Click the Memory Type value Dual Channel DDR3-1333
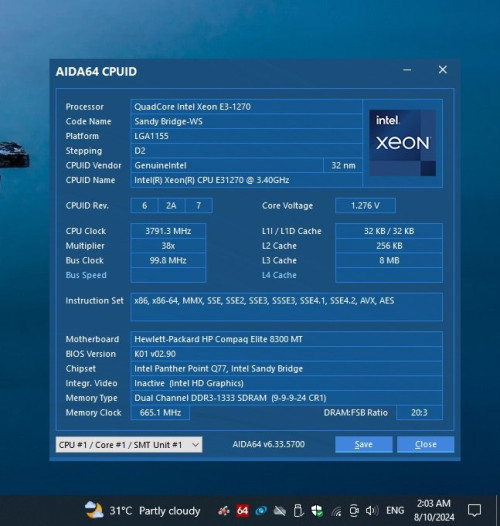500x526 pixels. 286,398
